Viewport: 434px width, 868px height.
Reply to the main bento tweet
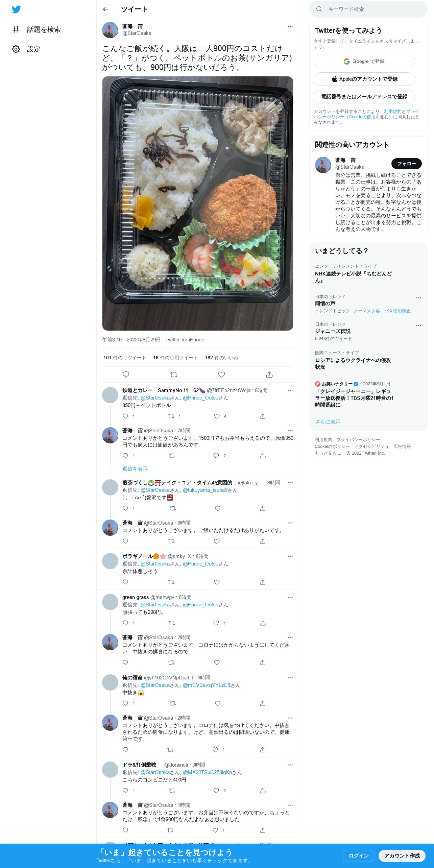[126, 375]
